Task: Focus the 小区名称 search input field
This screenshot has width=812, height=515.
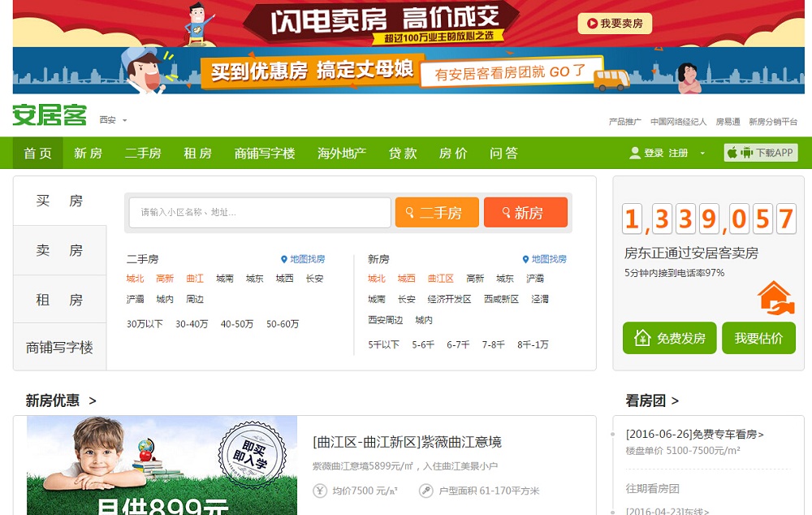Action: click(260, 213)
